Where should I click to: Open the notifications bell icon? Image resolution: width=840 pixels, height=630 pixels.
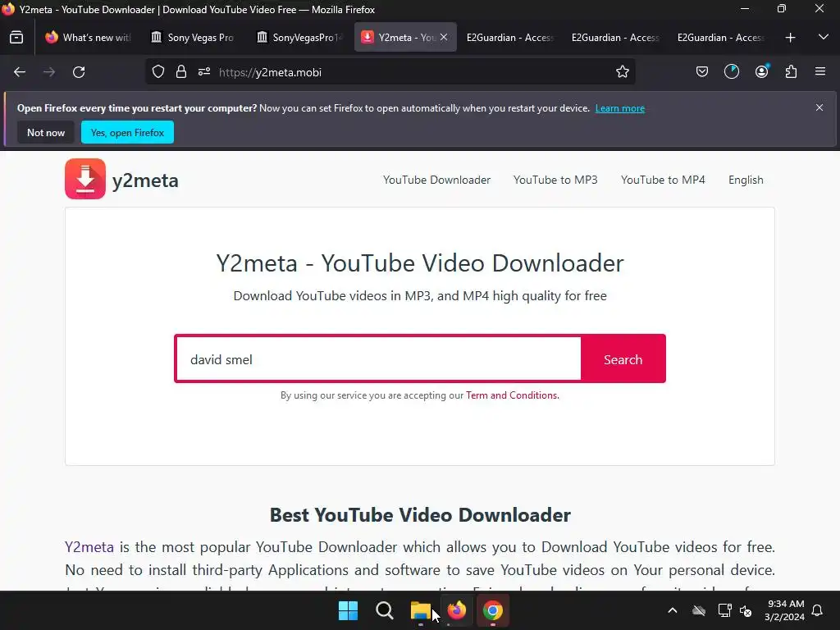(817, 610)
